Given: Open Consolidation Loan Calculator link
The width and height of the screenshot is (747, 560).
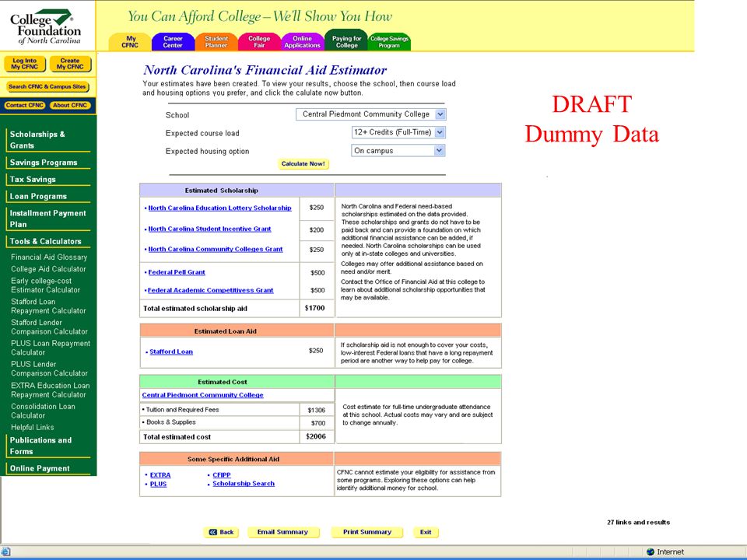Looking at the screenshot, I should [x=43, y=411].
